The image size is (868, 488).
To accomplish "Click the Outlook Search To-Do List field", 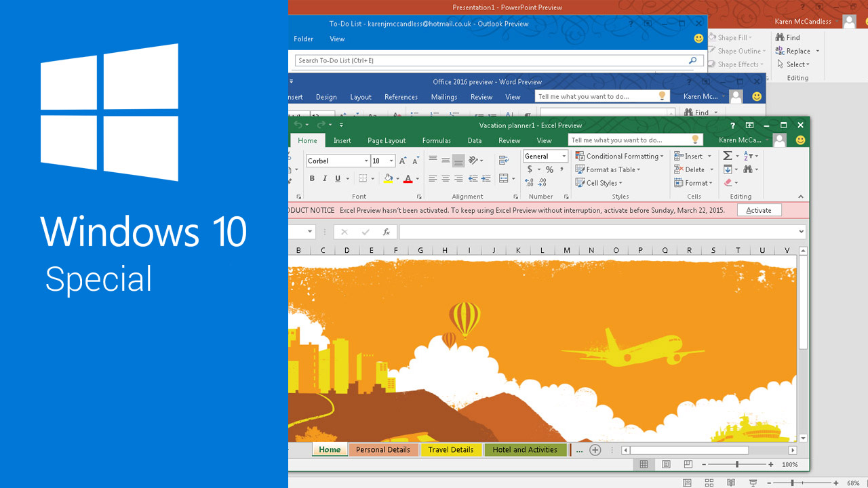I will 491,60.
